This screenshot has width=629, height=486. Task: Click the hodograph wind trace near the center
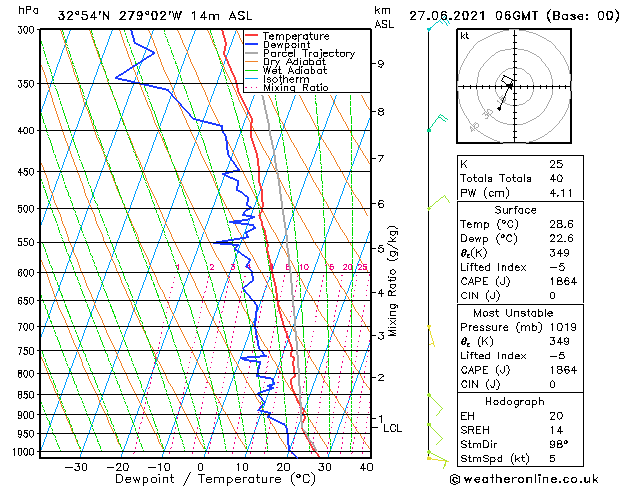tap(506, 92)
